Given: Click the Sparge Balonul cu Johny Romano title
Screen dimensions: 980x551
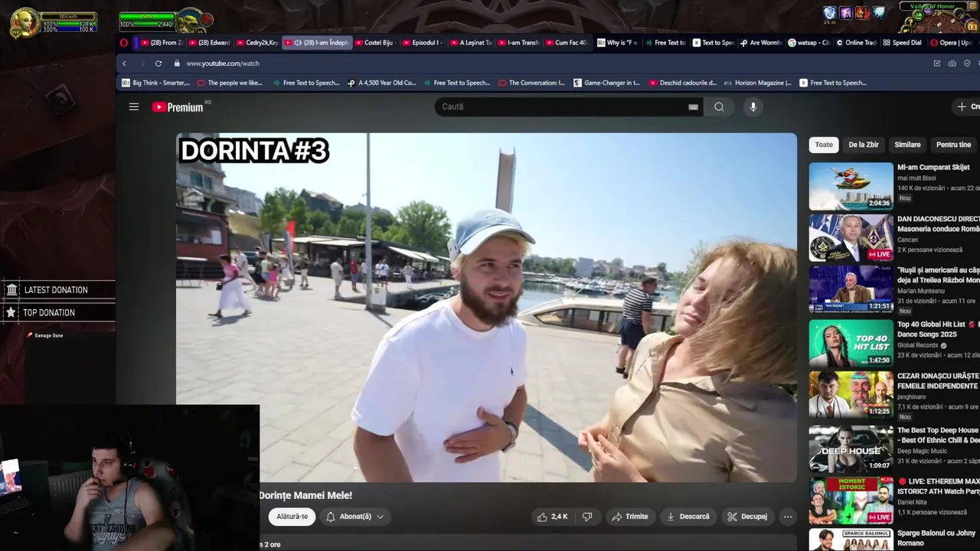Looking at the screenshot, I should [x=937, y=538].
